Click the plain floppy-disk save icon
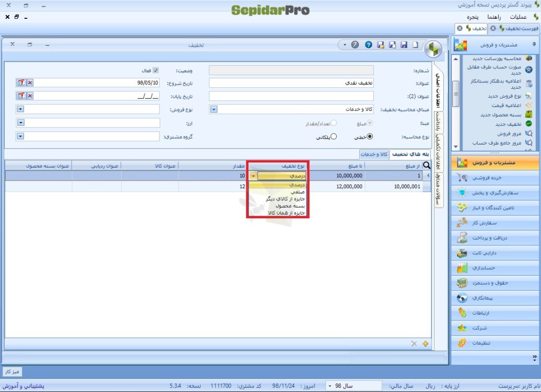Viewport: 541px width, 392px height. point(404,45)
